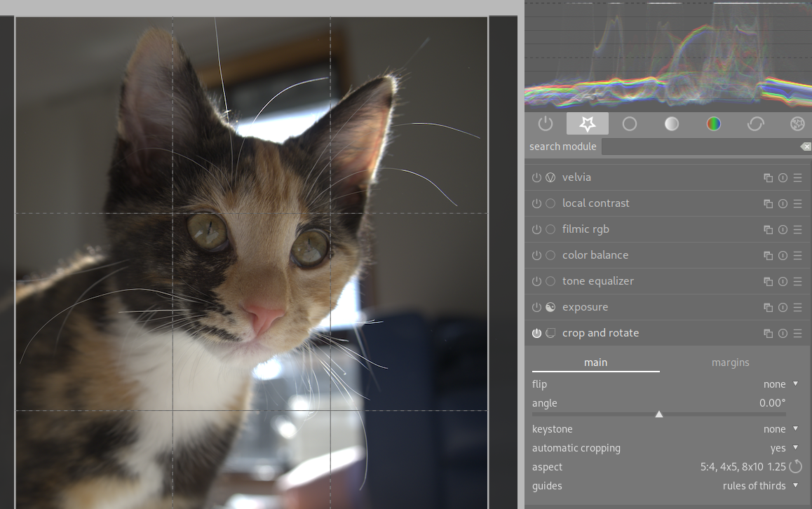812x509 pixels.
Task: Select the main tab
Action: click(595, 362)
